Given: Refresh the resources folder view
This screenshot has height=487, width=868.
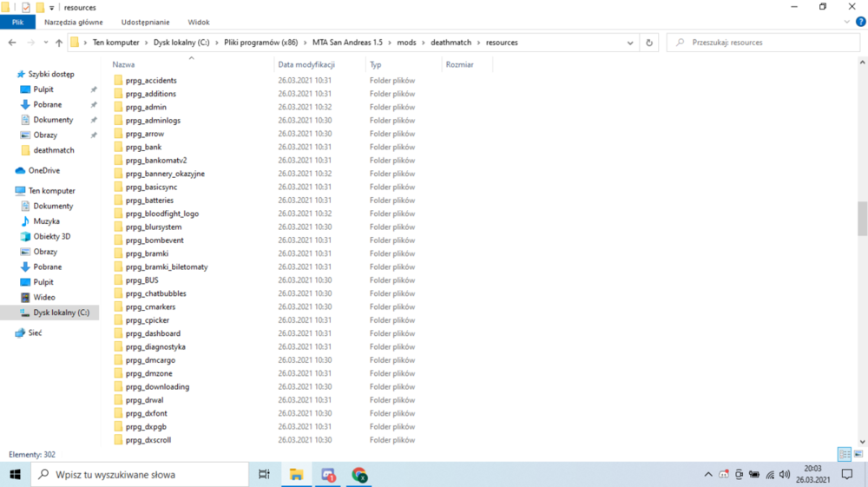Looking at the screenshot, I should tap(648, 43).
